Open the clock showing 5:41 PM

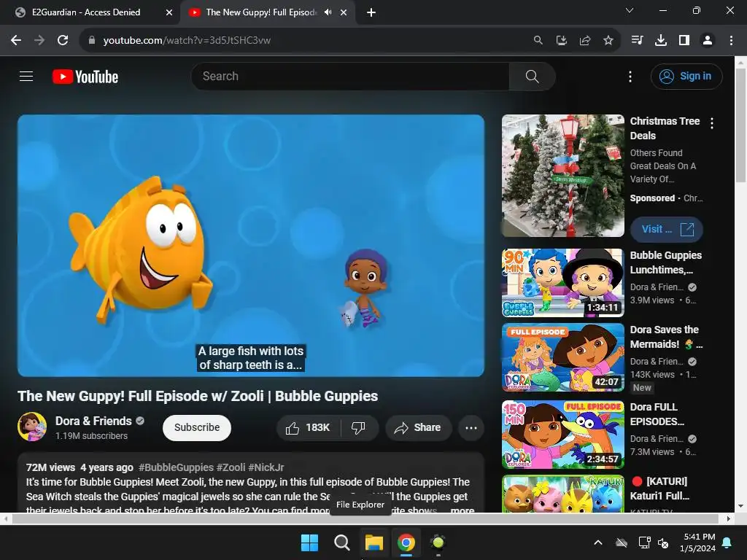697,542
